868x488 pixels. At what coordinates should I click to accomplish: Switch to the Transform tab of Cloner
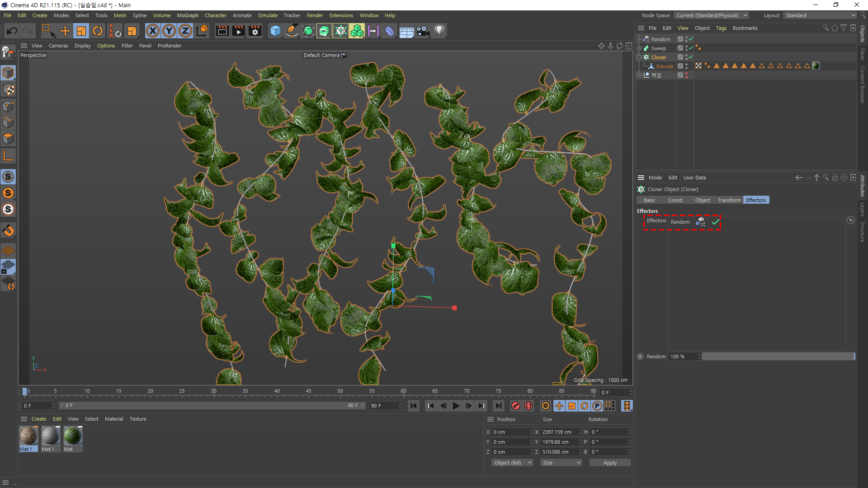pos(729,200)
